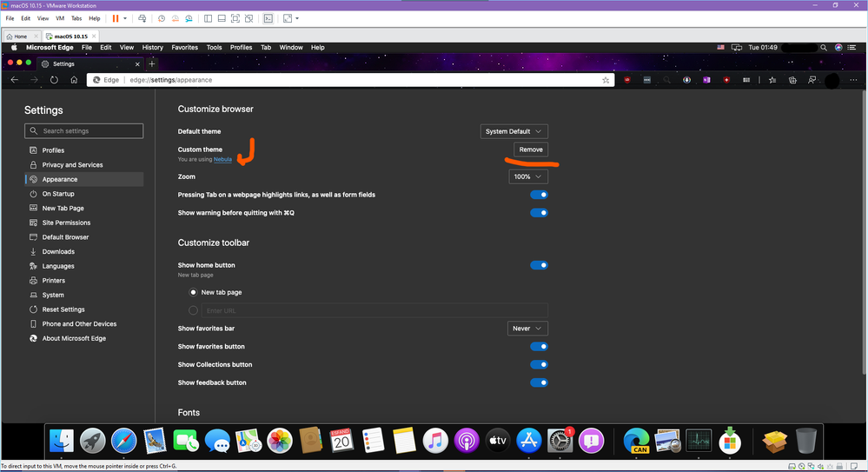Click the Enter URL text field

[374, 310]
